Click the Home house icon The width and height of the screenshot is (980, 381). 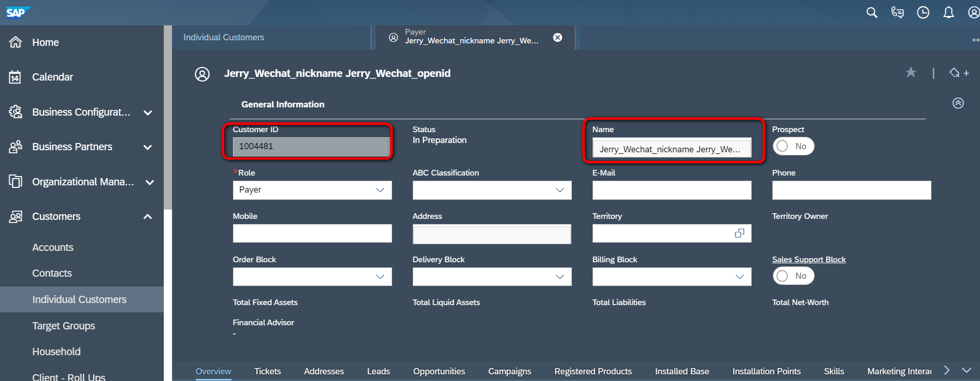15,42
